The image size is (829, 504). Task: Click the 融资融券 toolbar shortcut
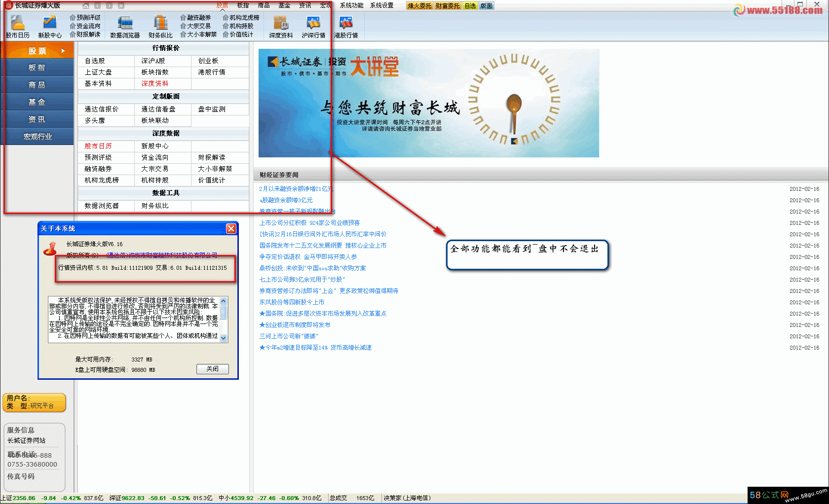[x=195, y=17]
